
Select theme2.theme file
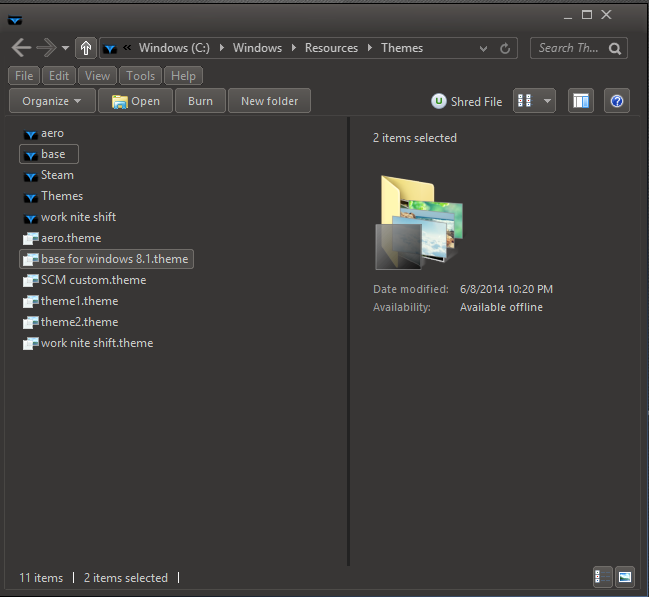coord(71,322)
